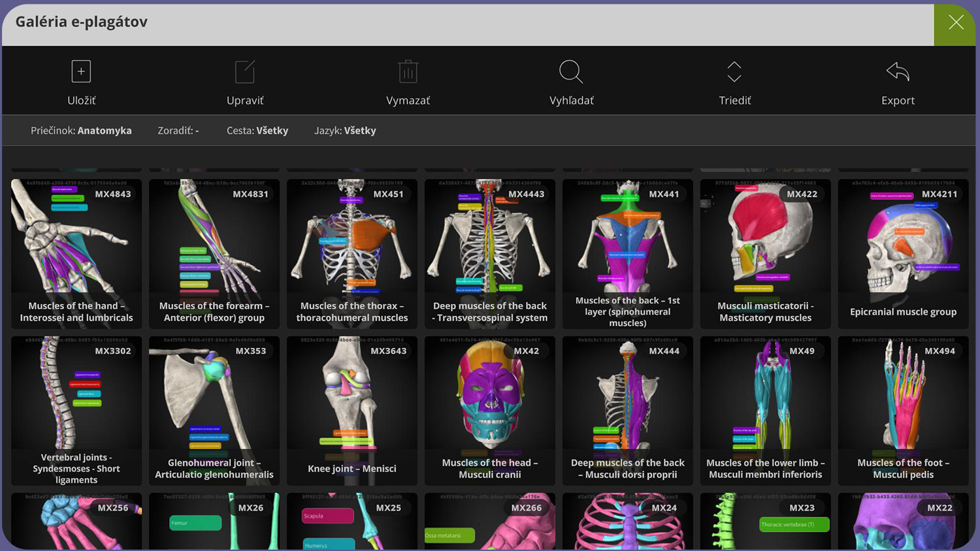Select Muscles of the forearm poster MX4831
This screenshot has height=551, width=980.
coord(214,253)
